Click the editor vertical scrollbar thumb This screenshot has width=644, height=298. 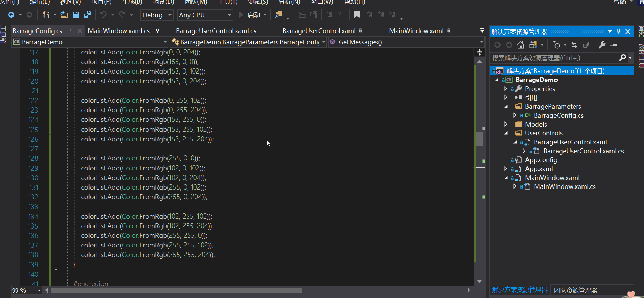pyautogui.click(x=479, y=139)
